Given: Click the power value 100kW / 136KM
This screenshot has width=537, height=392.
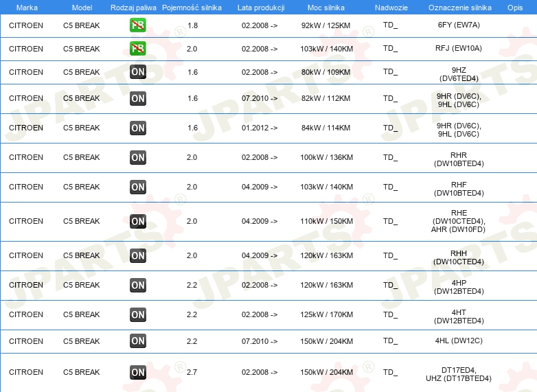Looking at the screenshot, I should [326, 157].
